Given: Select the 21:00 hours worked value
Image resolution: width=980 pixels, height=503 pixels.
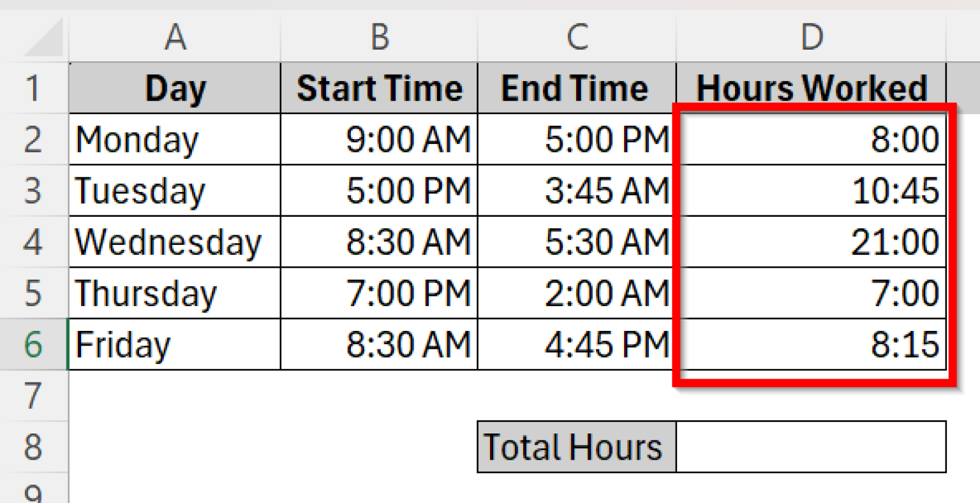Looking at the screenshot, I should [812, 242].
